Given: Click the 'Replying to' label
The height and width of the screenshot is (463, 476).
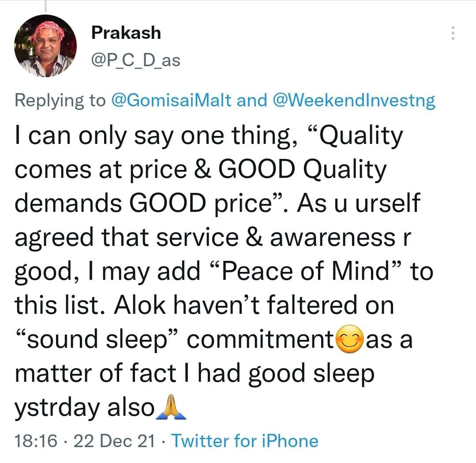Looking at the screenshot, I should click(60, 101).
